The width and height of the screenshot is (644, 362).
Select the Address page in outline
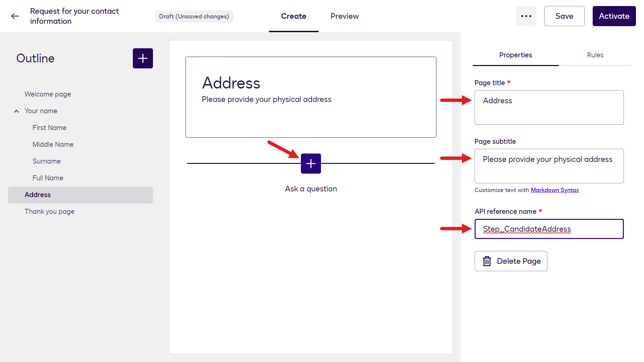tap(80, 195)
